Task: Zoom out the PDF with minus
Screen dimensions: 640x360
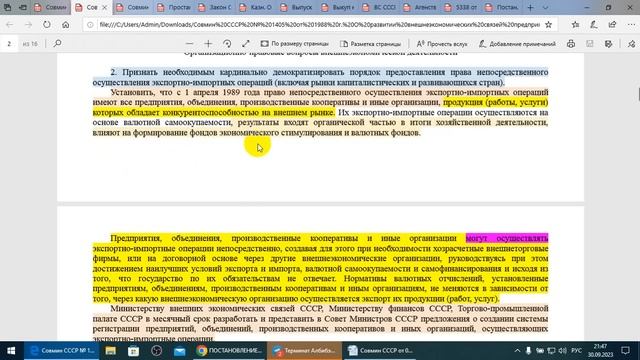Action: pos(189,44)
